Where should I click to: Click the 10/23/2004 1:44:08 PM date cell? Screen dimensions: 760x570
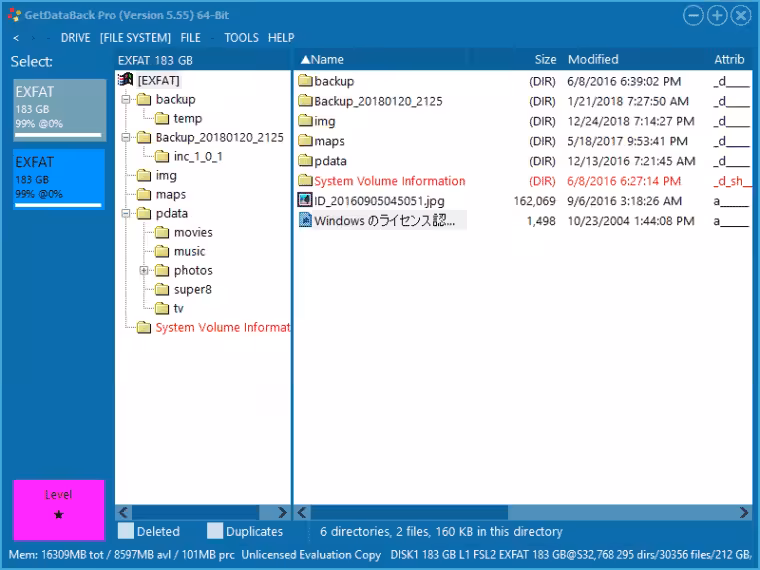[x=631, y=221]
